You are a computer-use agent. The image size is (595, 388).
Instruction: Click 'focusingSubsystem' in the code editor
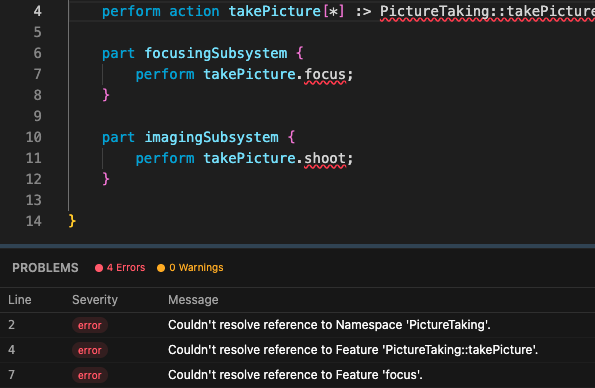(x=216, y=53)
